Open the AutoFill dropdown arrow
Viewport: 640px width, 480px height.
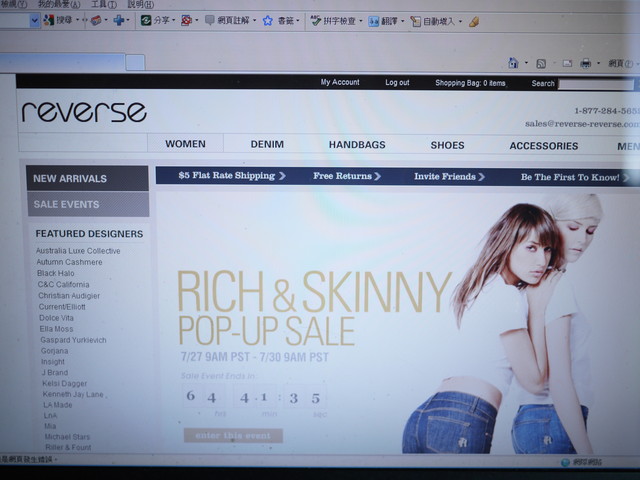(x=460, y=22)
